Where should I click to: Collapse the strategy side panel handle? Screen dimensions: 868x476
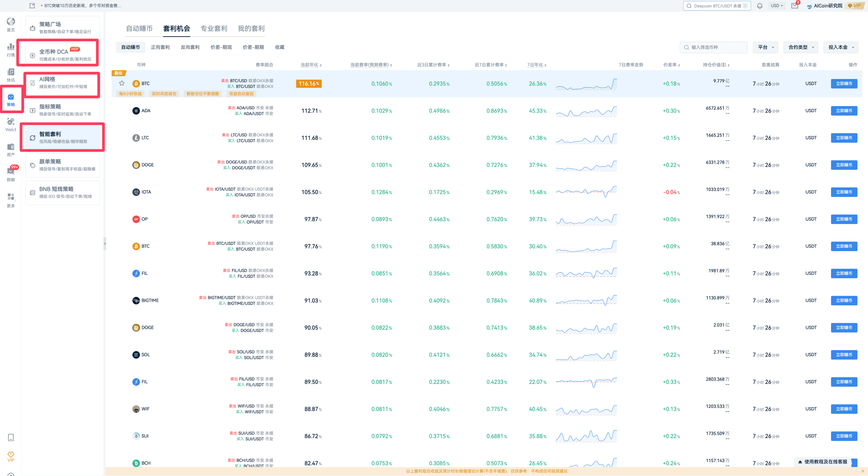click(x=105, y=243)
